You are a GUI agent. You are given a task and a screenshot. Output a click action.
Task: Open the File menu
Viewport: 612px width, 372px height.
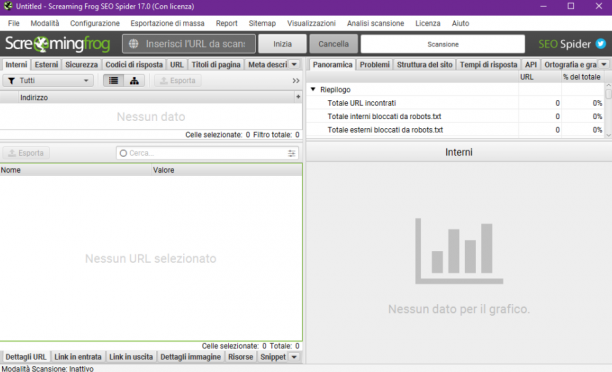13,23
